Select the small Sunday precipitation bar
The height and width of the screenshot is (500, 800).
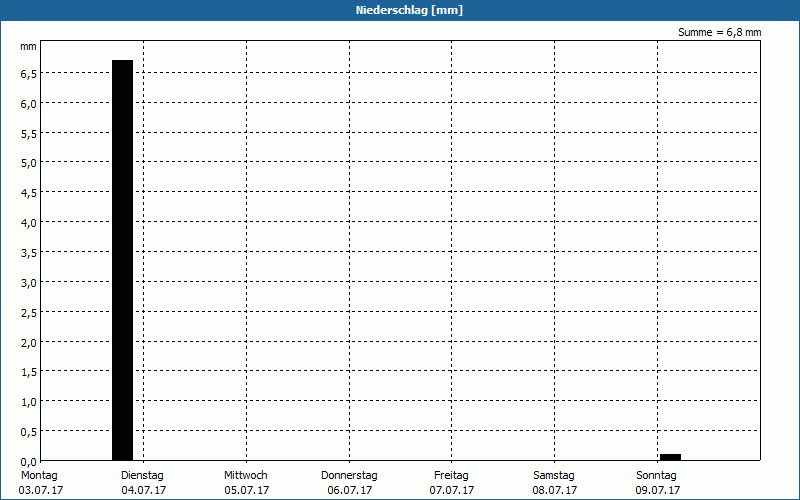[x=670, y=457]
